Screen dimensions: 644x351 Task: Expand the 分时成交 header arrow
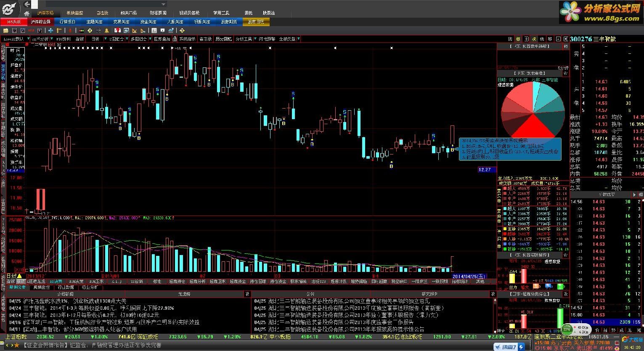635,194
